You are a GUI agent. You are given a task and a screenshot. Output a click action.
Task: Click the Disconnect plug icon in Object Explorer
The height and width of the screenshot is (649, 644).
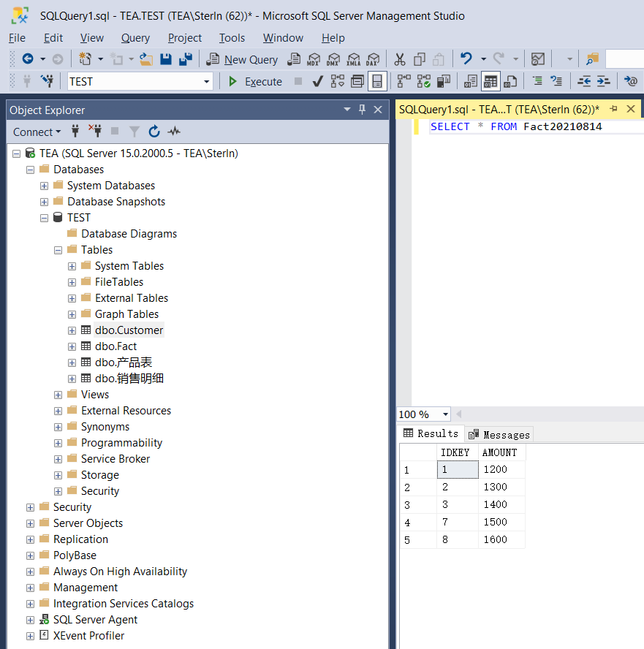[95, 132]
